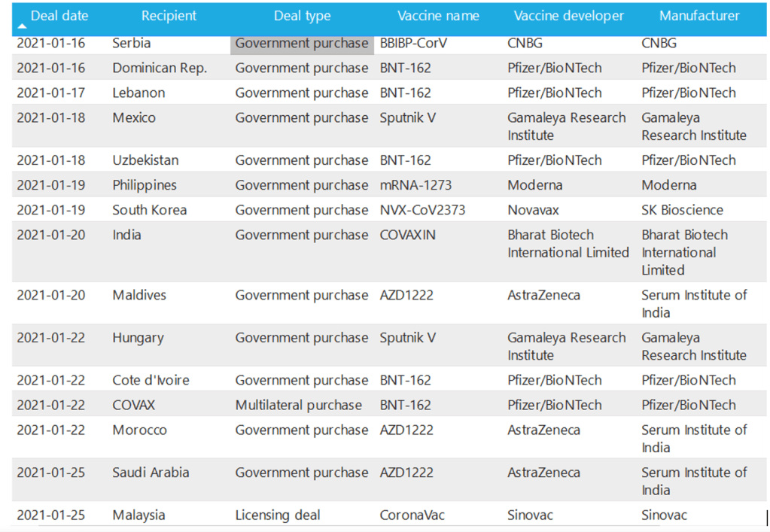
Task: Click the Vaccine developer column header
Action: [x=568, y=16]
